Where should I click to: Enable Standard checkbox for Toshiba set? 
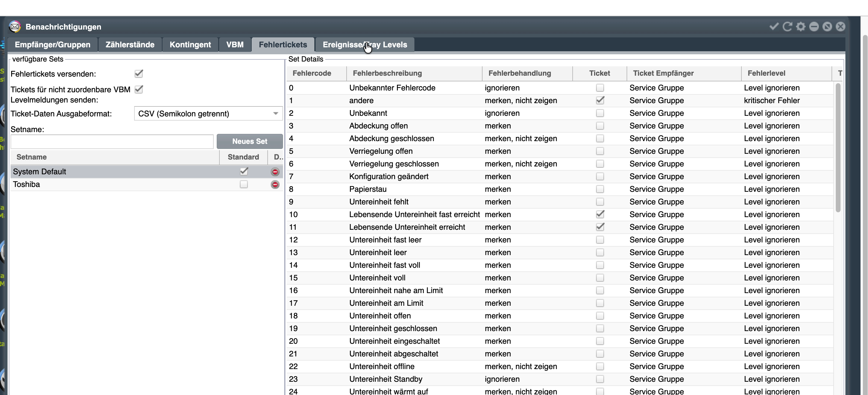pos(244,184)
